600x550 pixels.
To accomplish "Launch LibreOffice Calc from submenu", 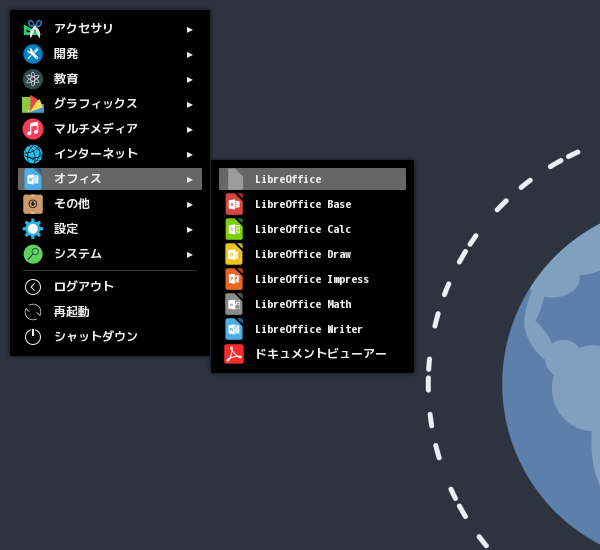I will [312, 229].
